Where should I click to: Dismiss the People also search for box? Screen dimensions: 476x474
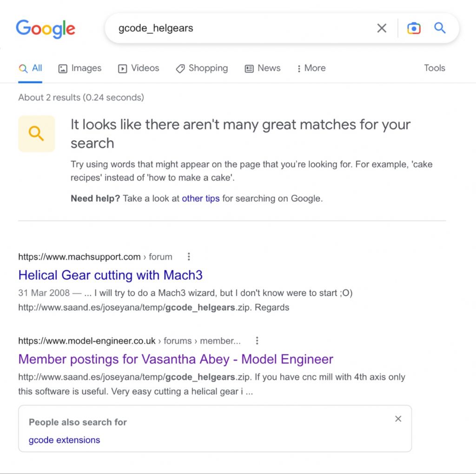398,419
